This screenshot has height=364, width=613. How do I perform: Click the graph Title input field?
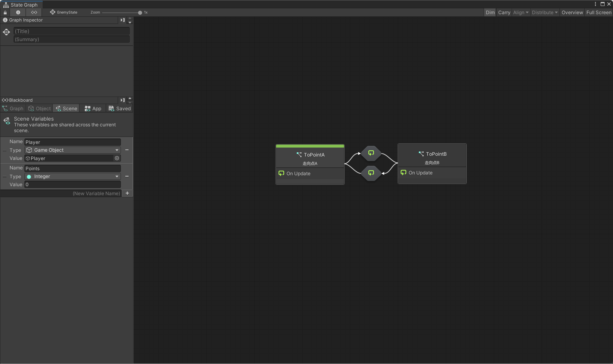click(x=71, y=31)
